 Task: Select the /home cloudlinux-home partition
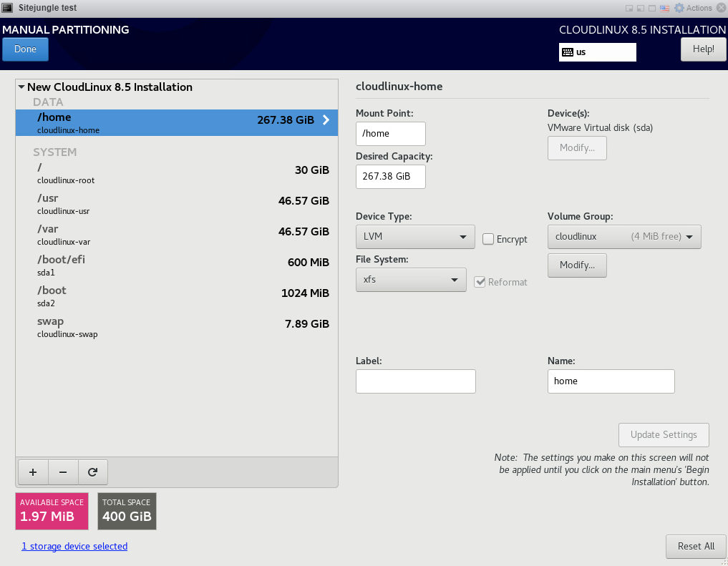pos(176,122)
